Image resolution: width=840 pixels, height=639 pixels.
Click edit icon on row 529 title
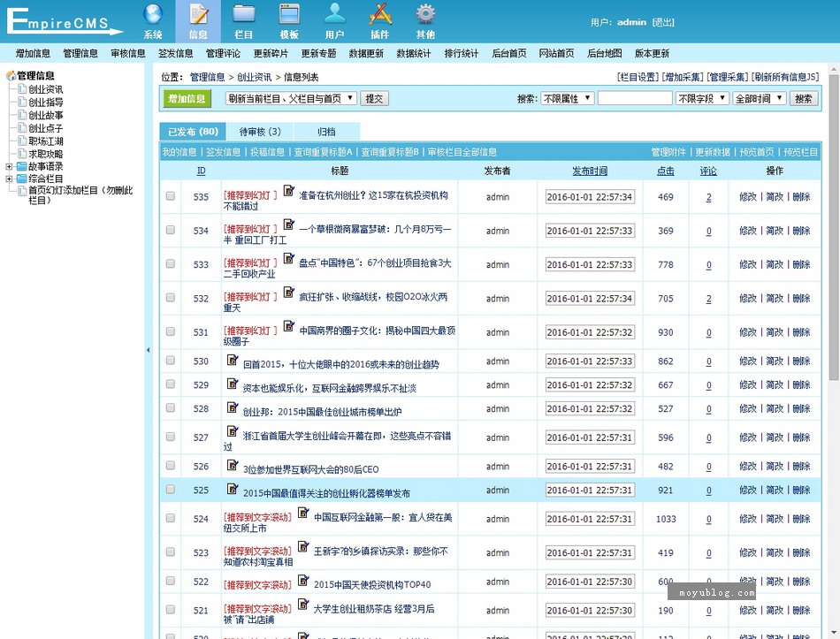tap(233, 384)
